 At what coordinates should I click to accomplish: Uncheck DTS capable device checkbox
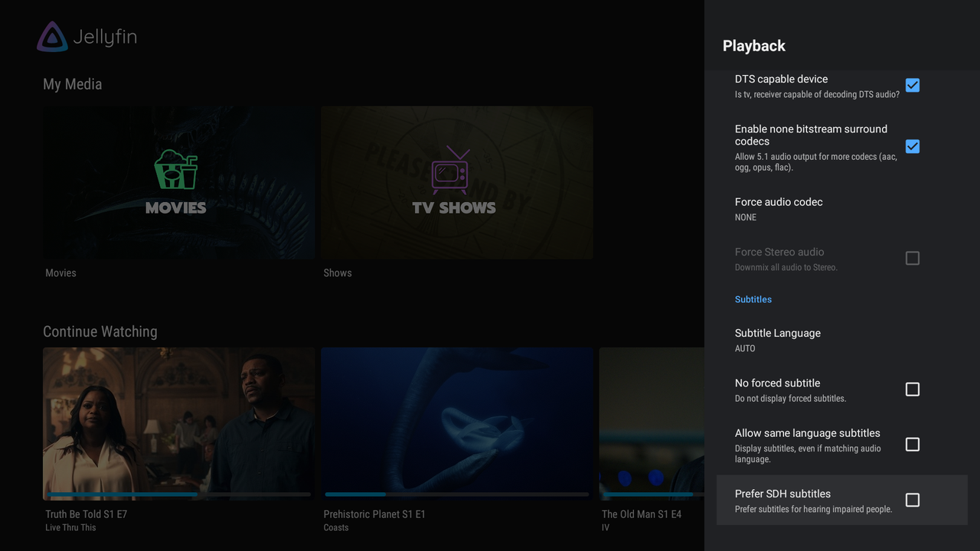tap(913, 85)
